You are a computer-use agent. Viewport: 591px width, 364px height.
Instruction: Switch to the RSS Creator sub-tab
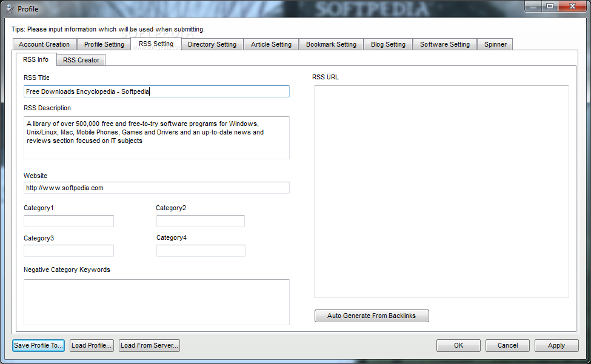tap(81, 60)
